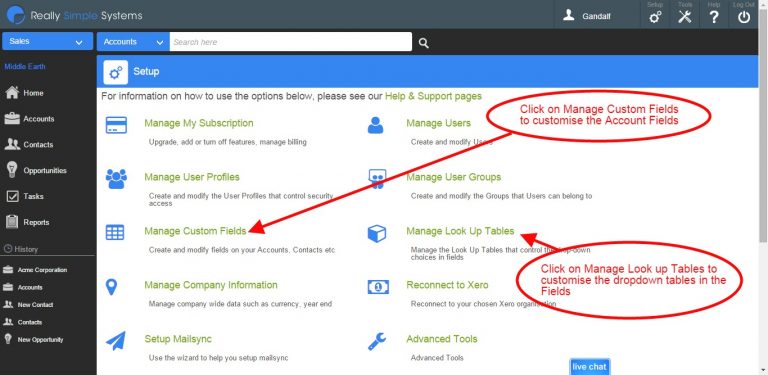Click the Manage User Groups icon
The image size is (768, 375).
point(377,179)
